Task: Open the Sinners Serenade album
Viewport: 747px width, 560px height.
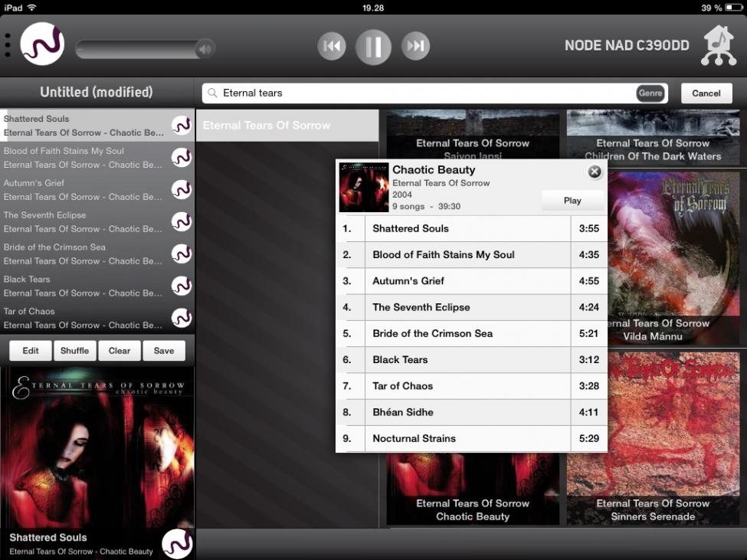Action: 673,438
